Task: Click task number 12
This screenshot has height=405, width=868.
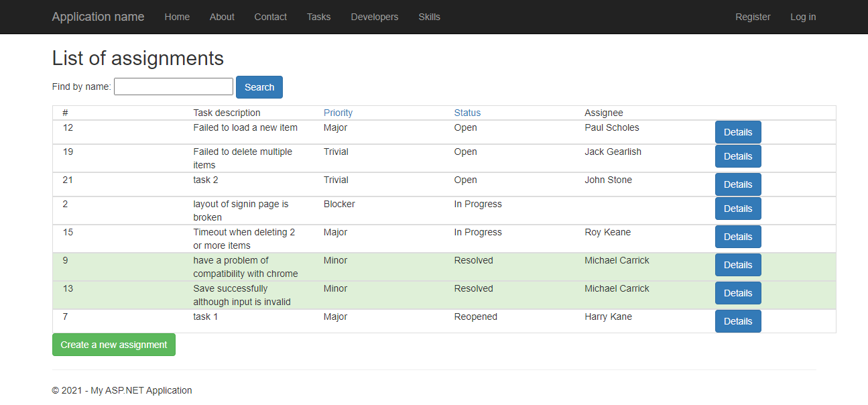Action: click(68, 127)
